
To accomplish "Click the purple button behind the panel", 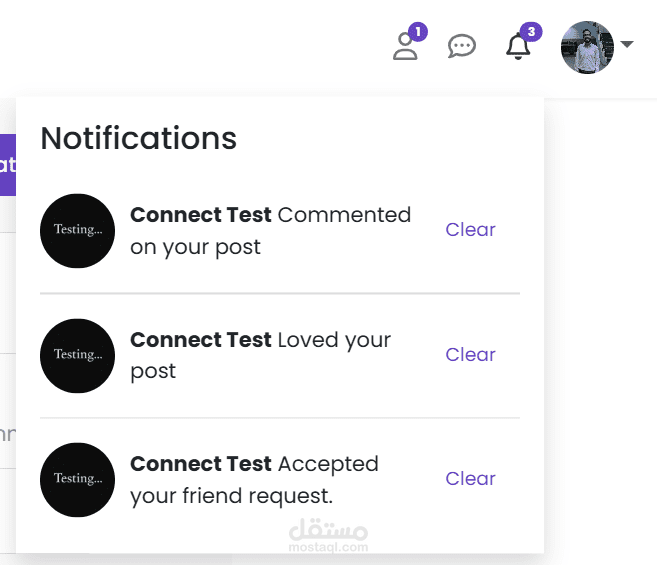I will (8, 165).
